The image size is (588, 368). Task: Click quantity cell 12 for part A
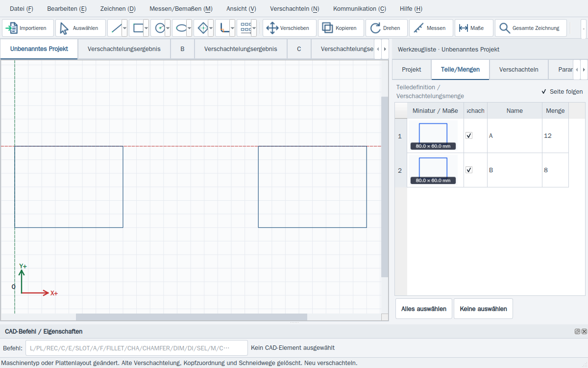coord(555,136)
